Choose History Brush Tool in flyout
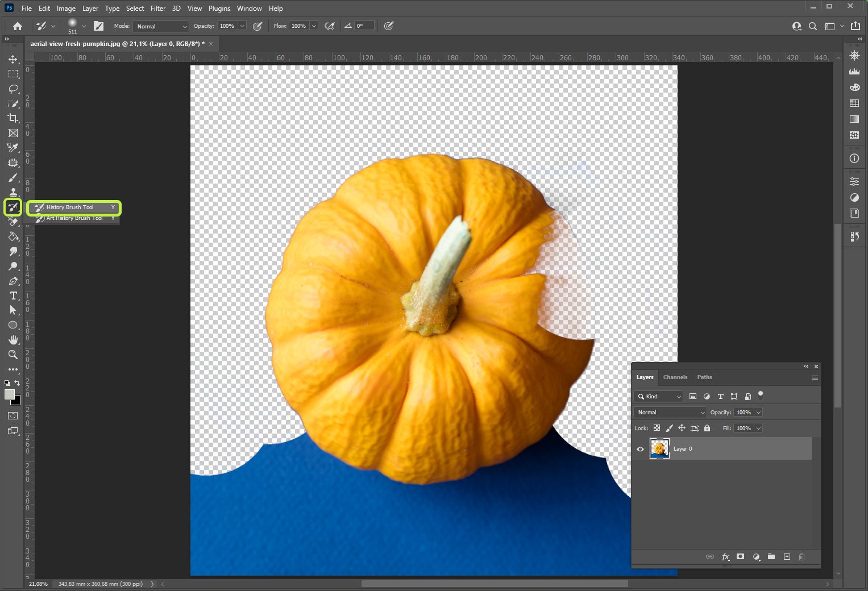Viewport: 868px width, 591px height. point(74,207)
